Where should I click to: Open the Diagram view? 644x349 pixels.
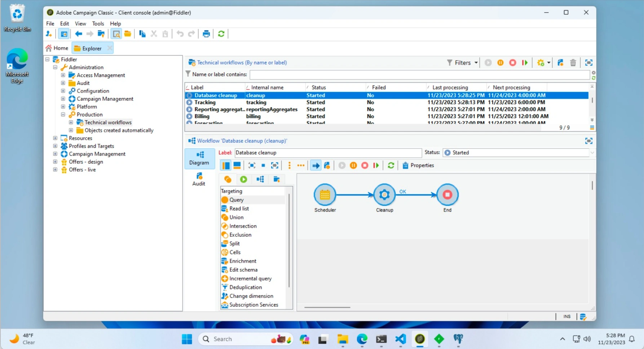[199, 158]
